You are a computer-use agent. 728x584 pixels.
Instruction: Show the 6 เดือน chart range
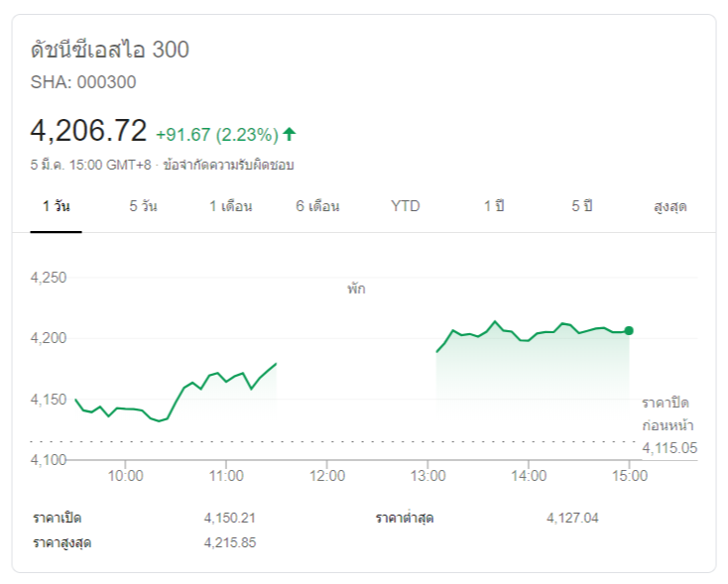click(x=317, y=206)
